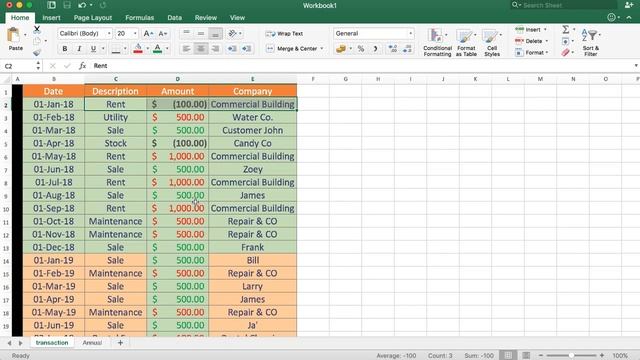Toggle Bold formatting
640x360 pixels.
[64, 49]
